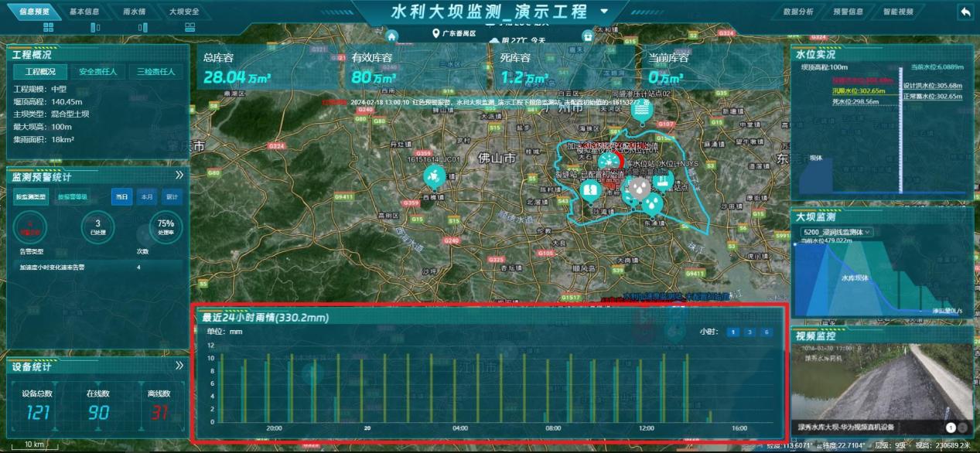Click the return arrow icon at top right

pos(965,12)
